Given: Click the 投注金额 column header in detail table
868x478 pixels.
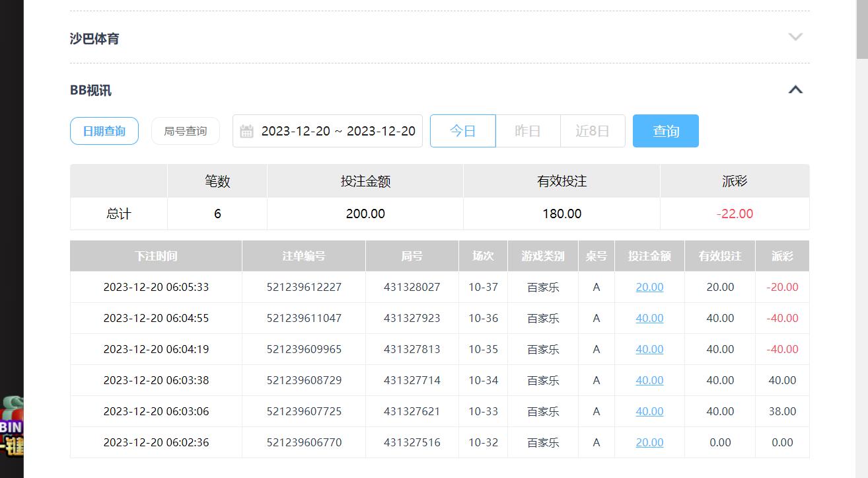Looking at the screenshot, I should tap(649, 256).
